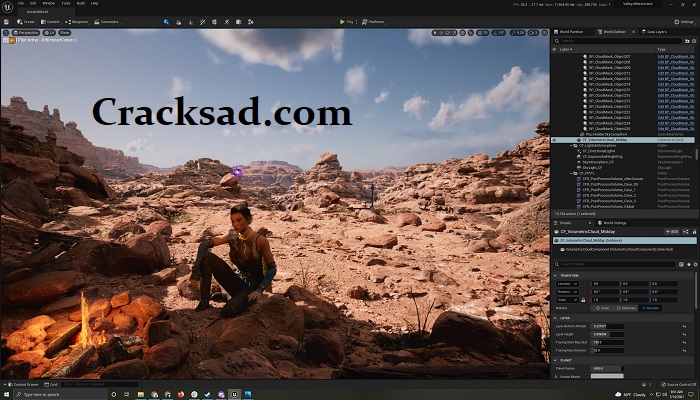Open the viewport options hamburger menu
Screen dimensions: 700x400
6,33
